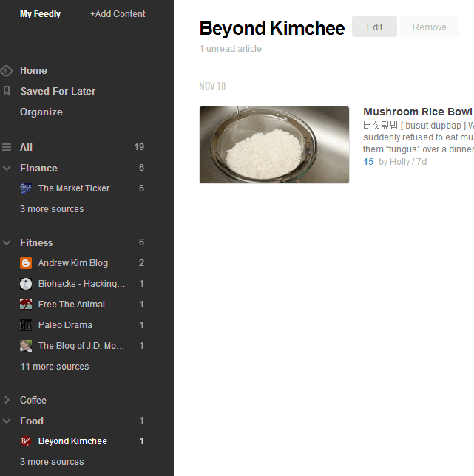Click the Home diamond icon
Image resolution: width=474 pixels, height=476 pixels.
[7, 71]
